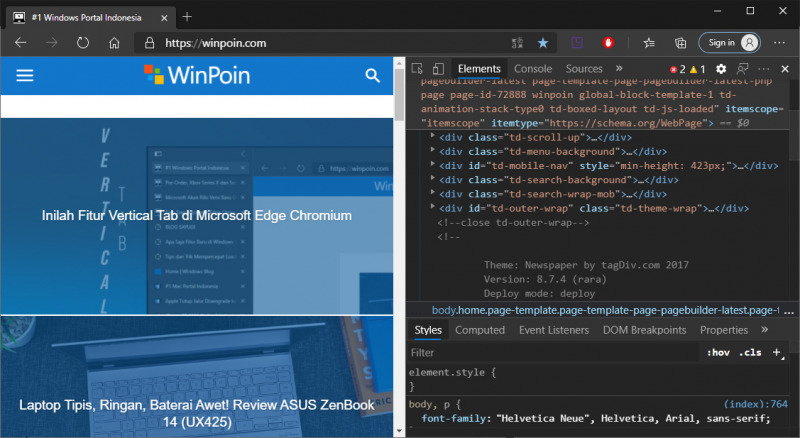Open the home page via home icon
The height and width of the screenshot is (438, 800).
pos(114,43)
